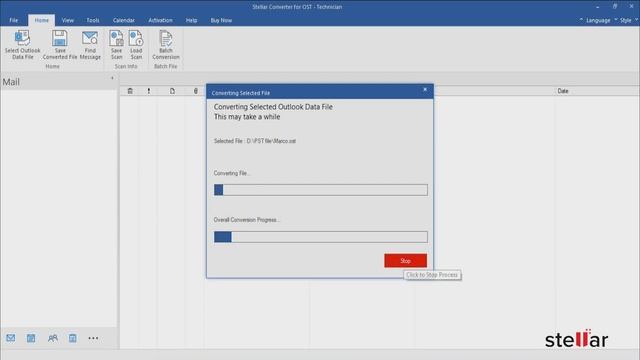
Task: Open the Calendar view icon in bottom navigation
Action: click(31, 338)
